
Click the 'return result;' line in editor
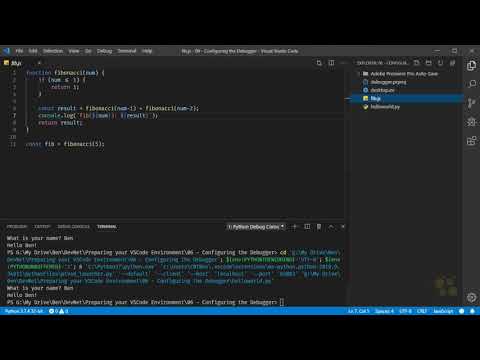point(60,123)
